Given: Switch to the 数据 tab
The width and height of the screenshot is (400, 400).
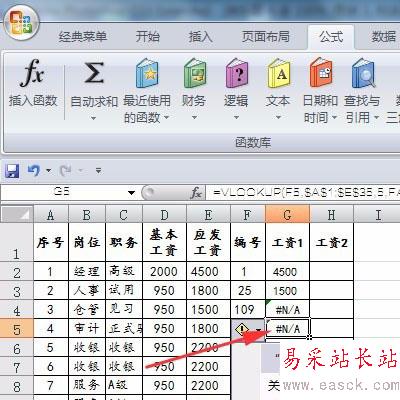Looking at the screenshot, I should tap(383, 36).
